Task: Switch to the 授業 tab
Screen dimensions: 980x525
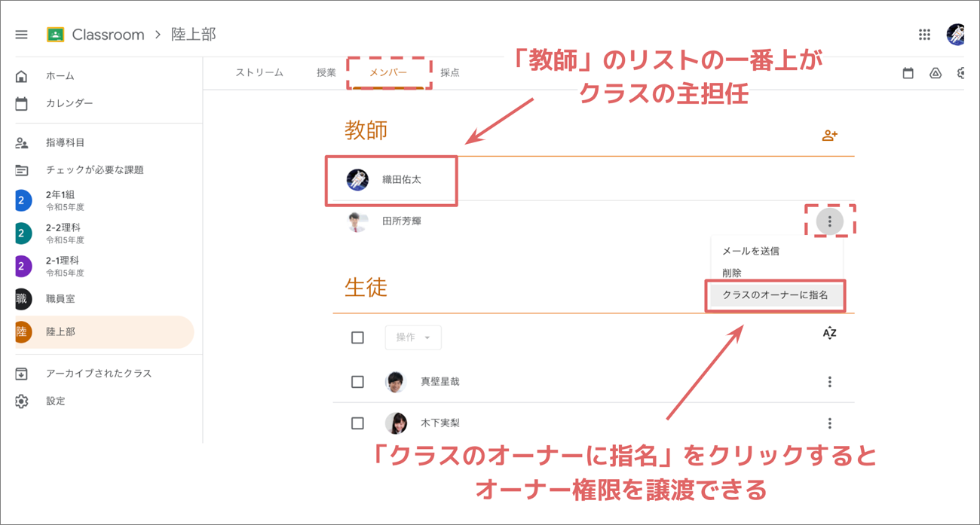Action: pyautogui.click(x=326, y=72)
